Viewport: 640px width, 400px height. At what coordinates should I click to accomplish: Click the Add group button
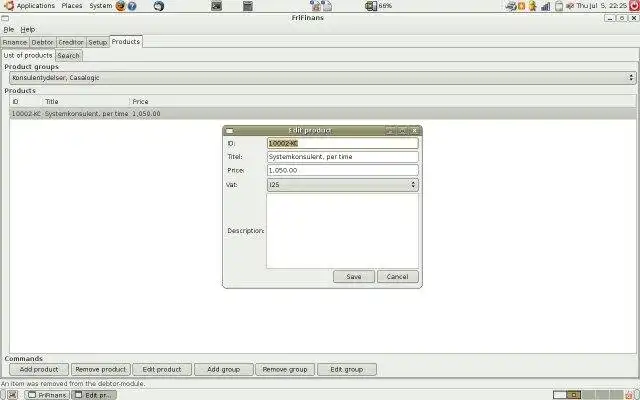click(x=224, y=369)
